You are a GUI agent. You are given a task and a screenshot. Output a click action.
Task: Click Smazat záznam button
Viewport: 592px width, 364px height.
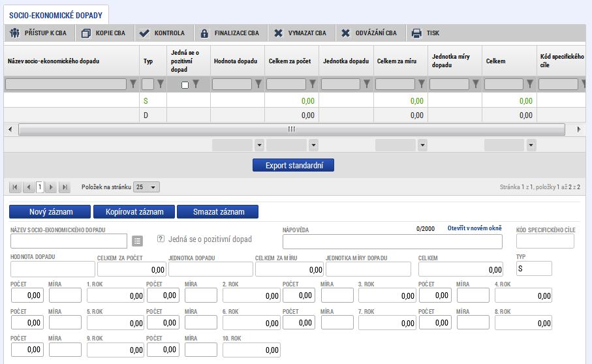coord(218,212)
